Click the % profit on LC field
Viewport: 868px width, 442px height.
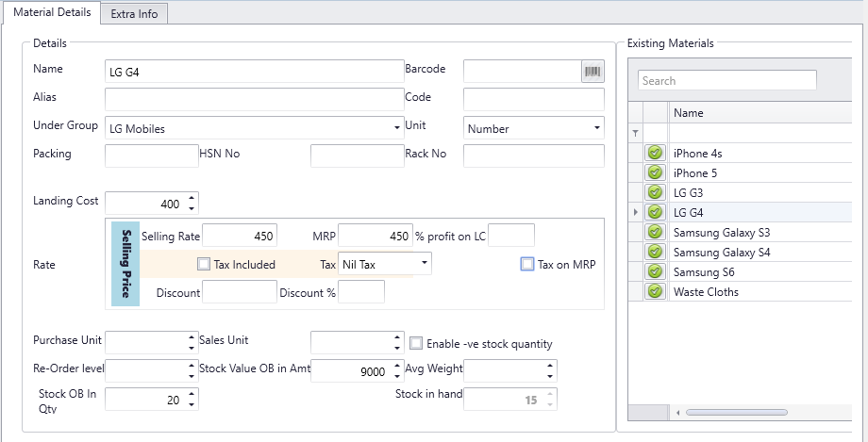[x=511, y=236]
